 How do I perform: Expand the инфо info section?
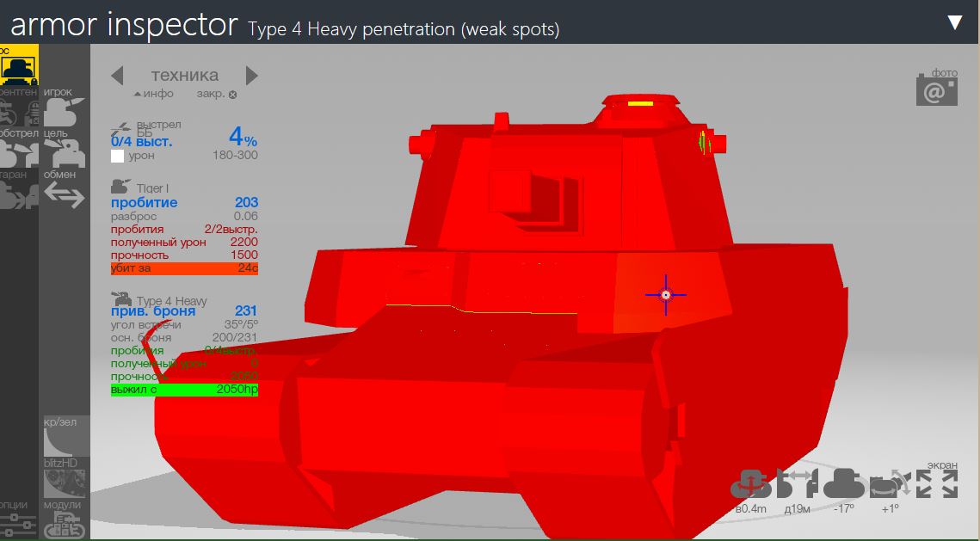pos(154,94)
